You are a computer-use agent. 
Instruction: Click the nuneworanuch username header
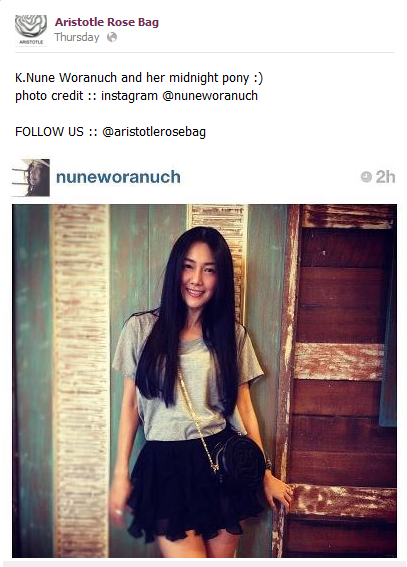(x=118, y=177)
